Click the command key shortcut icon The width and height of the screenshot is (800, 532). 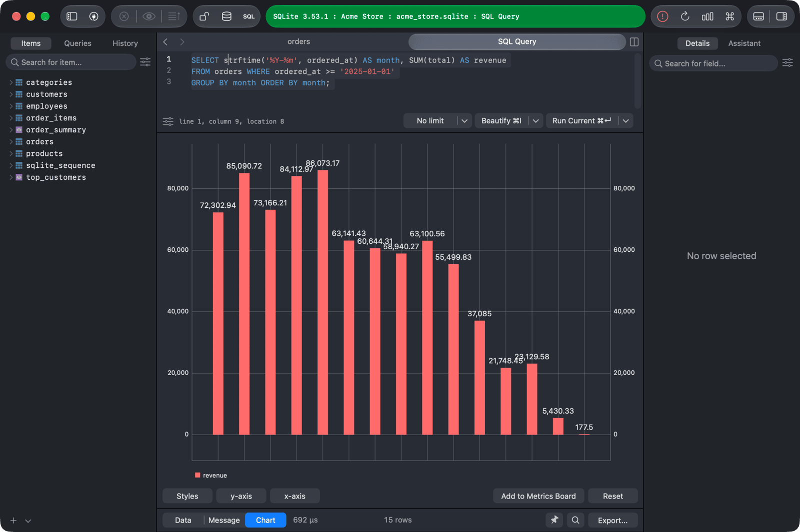pyautogui.click(x=730, y=16)
